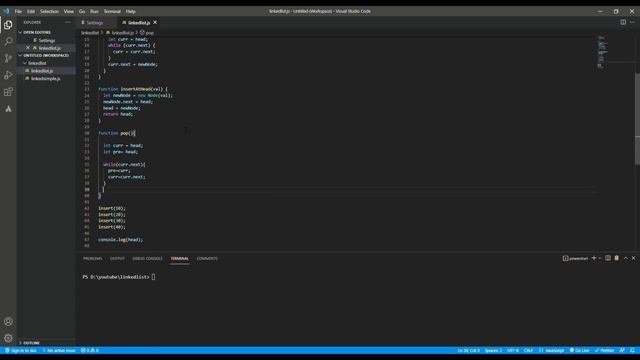Image resolution: width=640 pixels, height=360 pixels.
Task: Click the pop symbol in breadcrumb
Action: [x=147, y=33]
